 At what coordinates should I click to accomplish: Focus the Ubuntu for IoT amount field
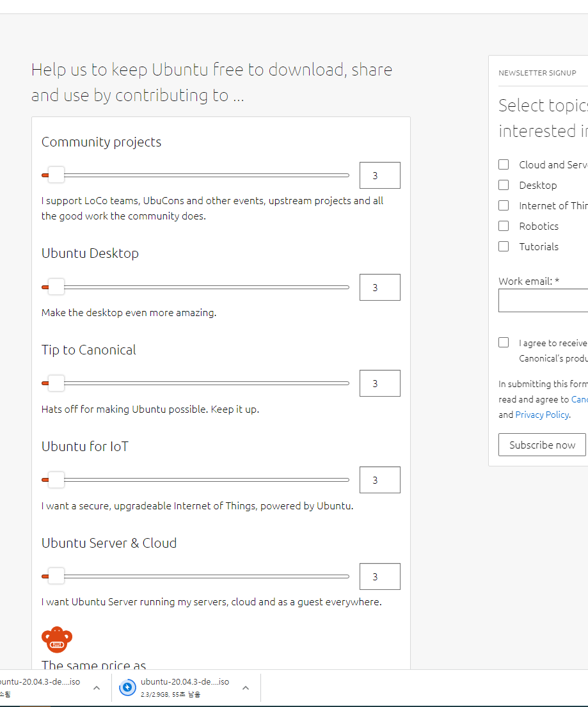click(379, 480)
